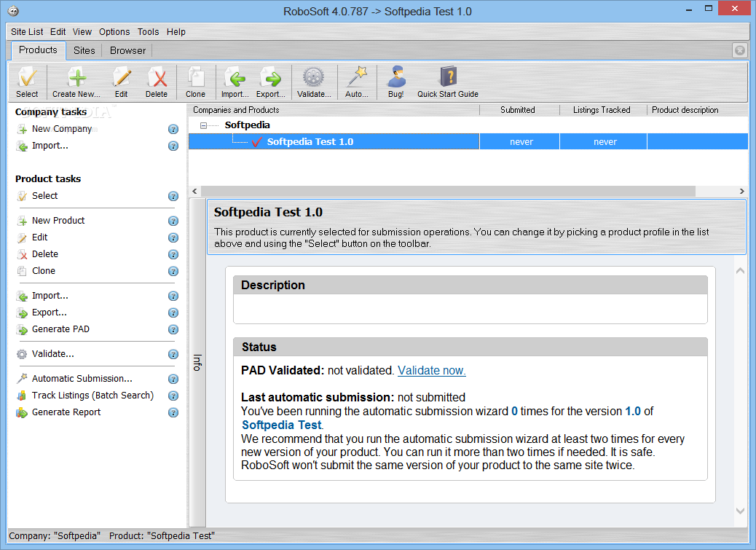Click Generate Report in sidebar
Image resolution: width=756 pixels, height=550 pixels.
pos(66,412)
